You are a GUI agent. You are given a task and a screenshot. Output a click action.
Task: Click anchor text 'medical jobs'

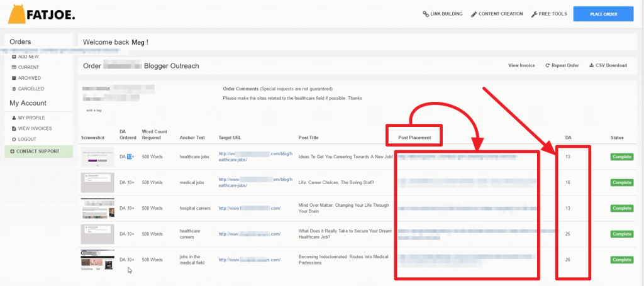(x=192, y=182)
